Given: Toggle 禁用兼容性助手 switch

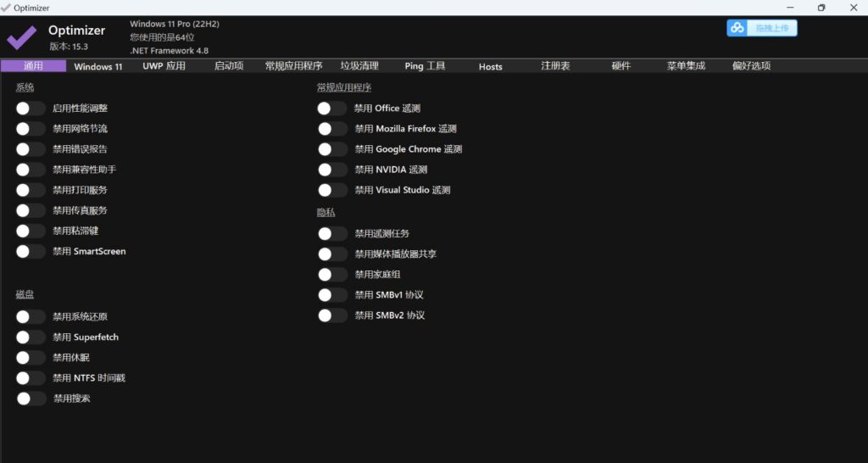Looking at the screenshot, I should (x=31, y=170).
